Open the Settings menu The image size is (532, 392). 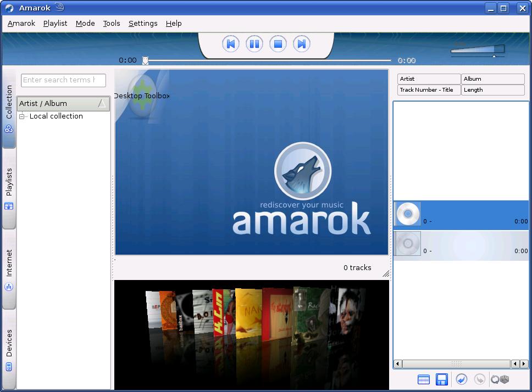pos(143,24)
